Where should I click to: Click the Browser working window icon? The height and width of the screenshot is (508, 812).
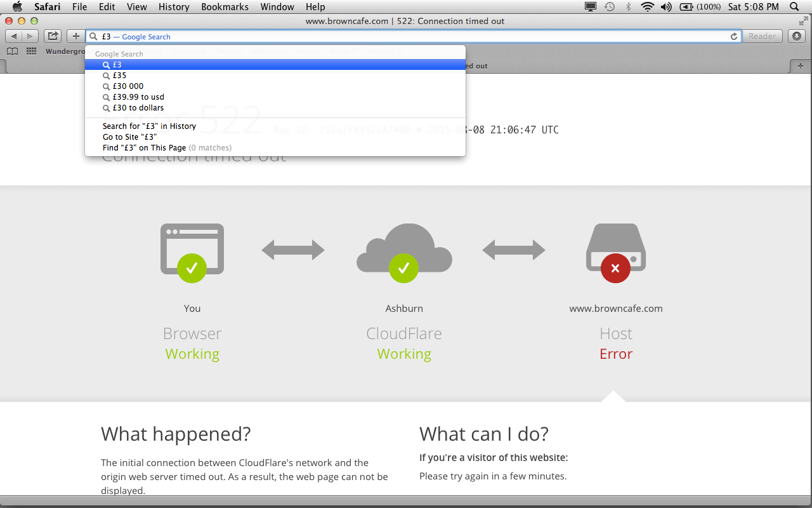tap(192, 253)
